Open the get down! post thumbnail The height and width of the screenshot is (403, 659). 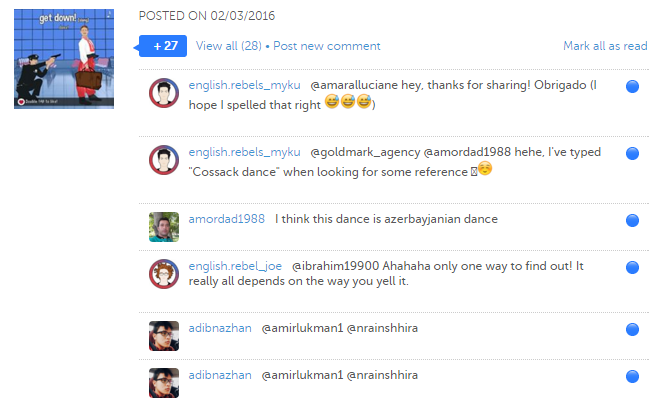point(64,59)
